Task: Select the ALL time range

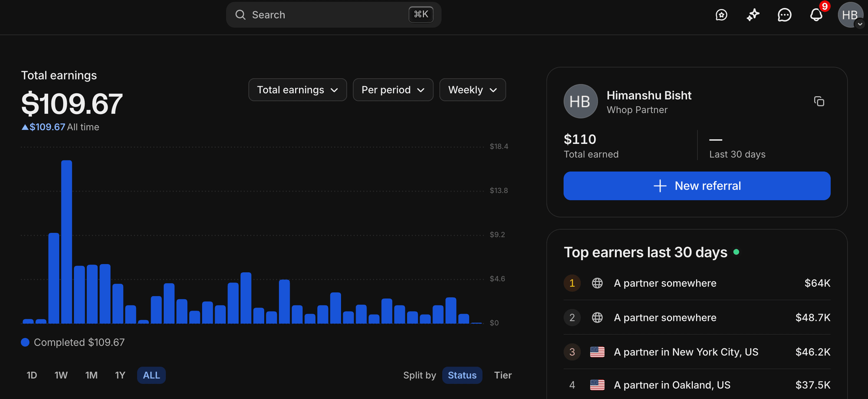Action: [x=151, y=375]
